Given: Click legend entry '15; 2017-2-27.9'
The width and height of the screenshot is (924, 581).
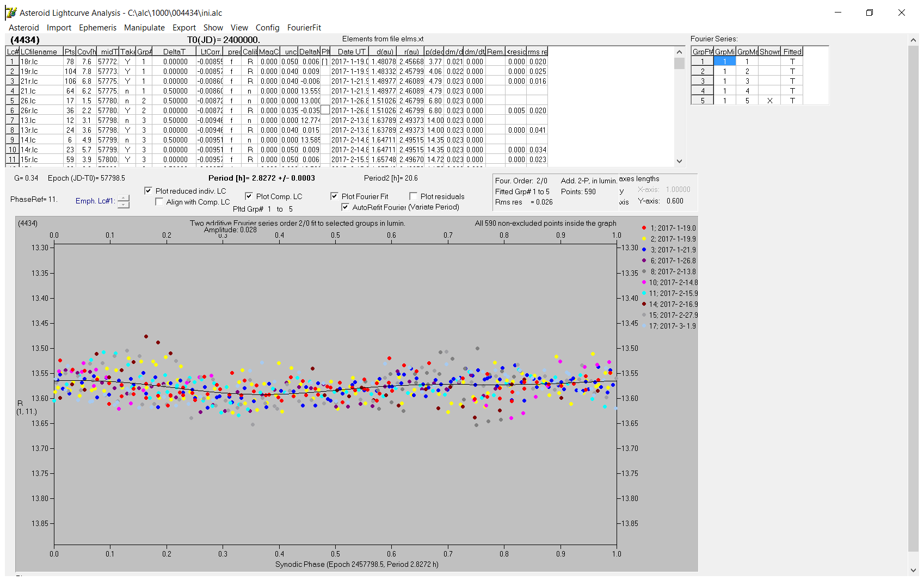Looking at the screenshot, I should tap(673, 315).
